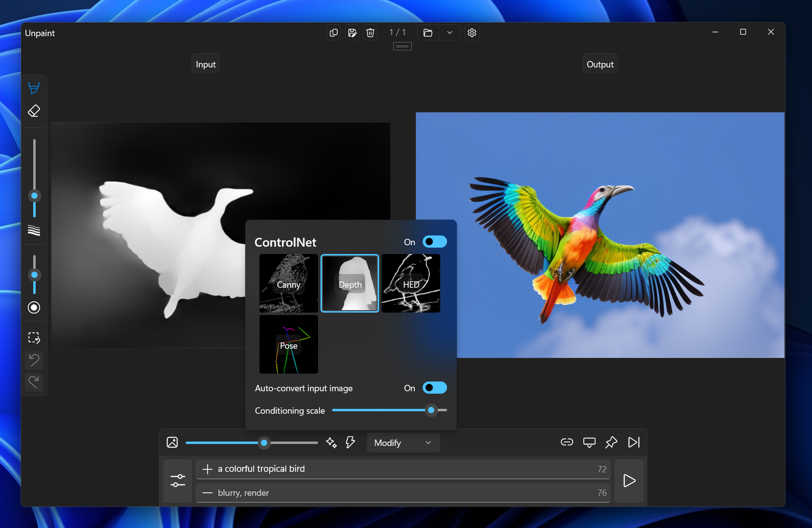
Task: Click the screen monitor icon
Action: (589, 442)
